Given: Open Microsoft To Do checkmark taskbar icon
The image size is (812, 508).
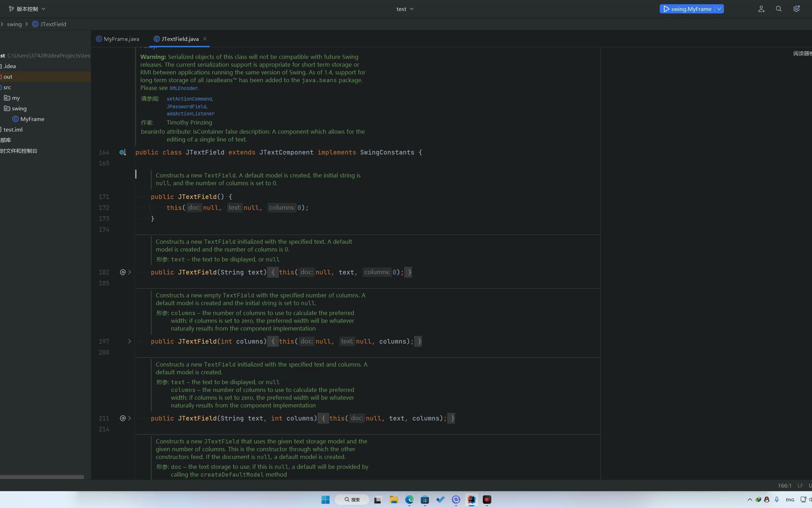Looking at the screenshot, I should (x=440, y=500).
